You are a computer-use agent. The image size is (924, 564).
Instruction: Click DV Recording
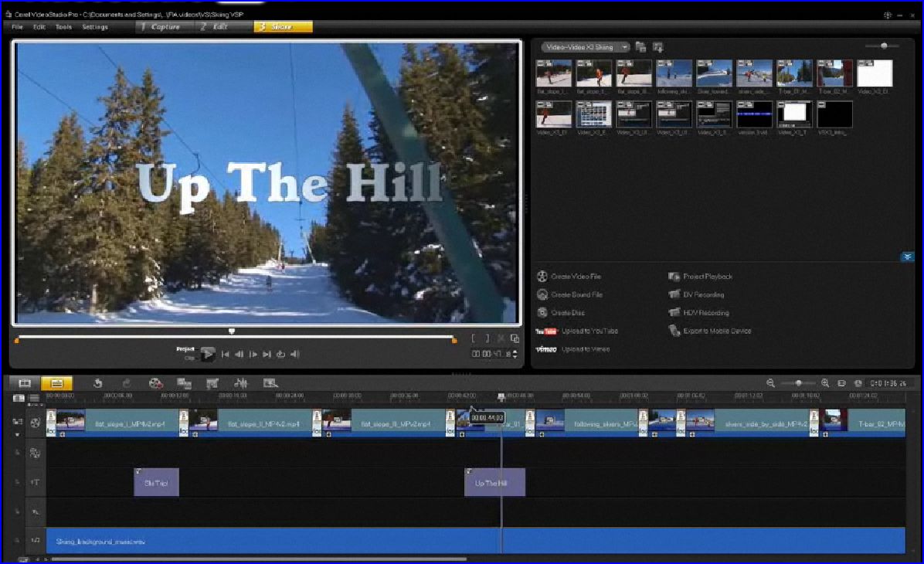(x=696, y=294)
